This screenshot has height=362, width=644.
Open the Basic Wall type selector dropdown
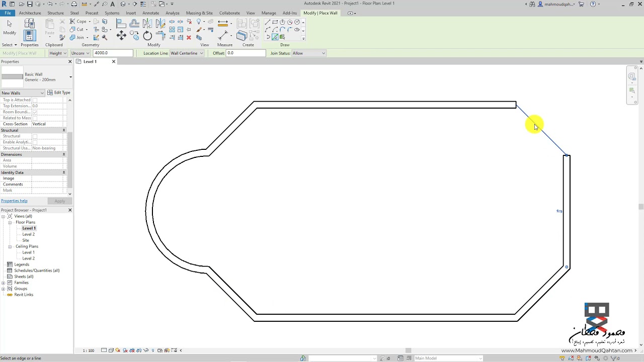click(x=70, y=77)
